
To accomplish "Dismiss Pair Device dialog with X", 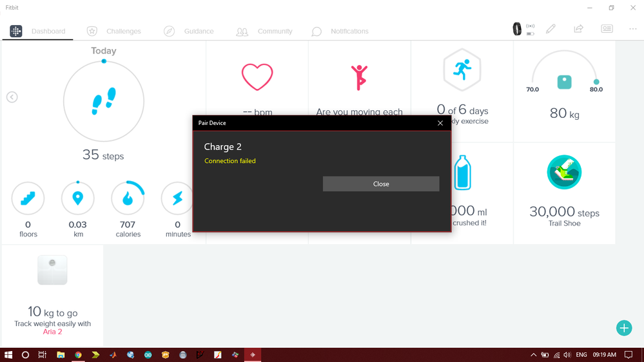I will [x=440, y=123].
